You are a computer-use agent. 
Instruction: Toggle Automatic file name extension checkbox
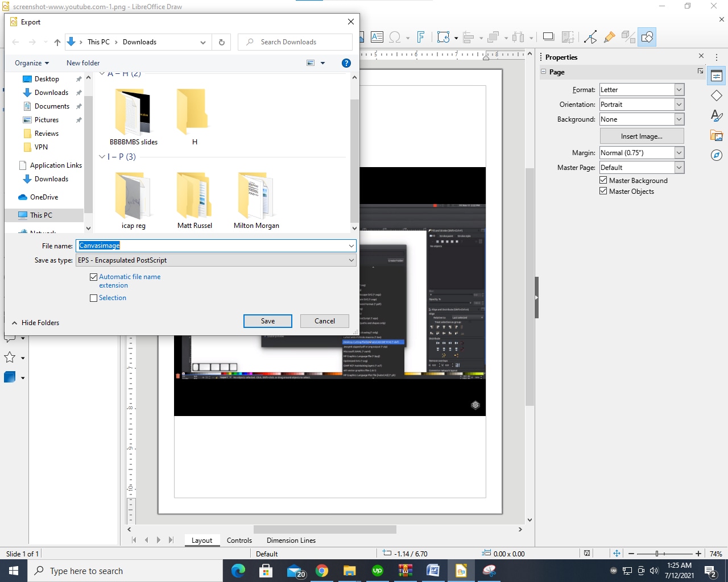coord(94,277)
